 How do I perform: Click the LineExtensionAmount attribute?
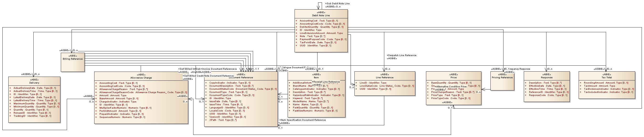321,33
